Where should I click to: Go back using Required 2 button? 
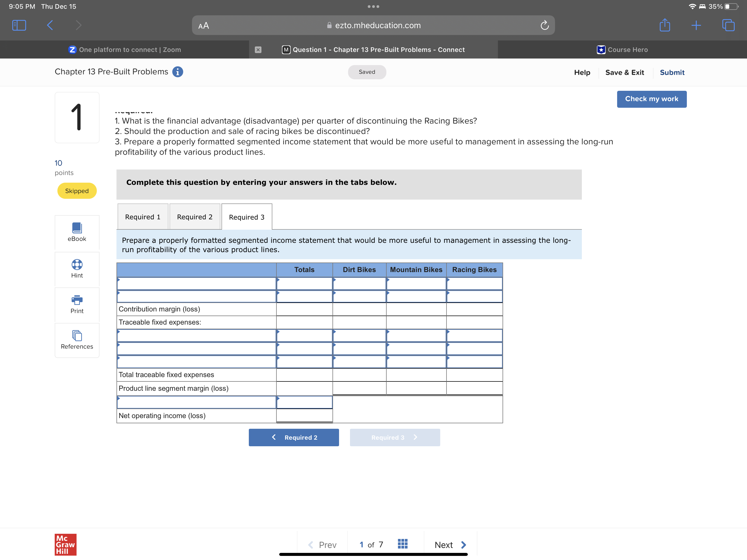(x=293, y=437)
